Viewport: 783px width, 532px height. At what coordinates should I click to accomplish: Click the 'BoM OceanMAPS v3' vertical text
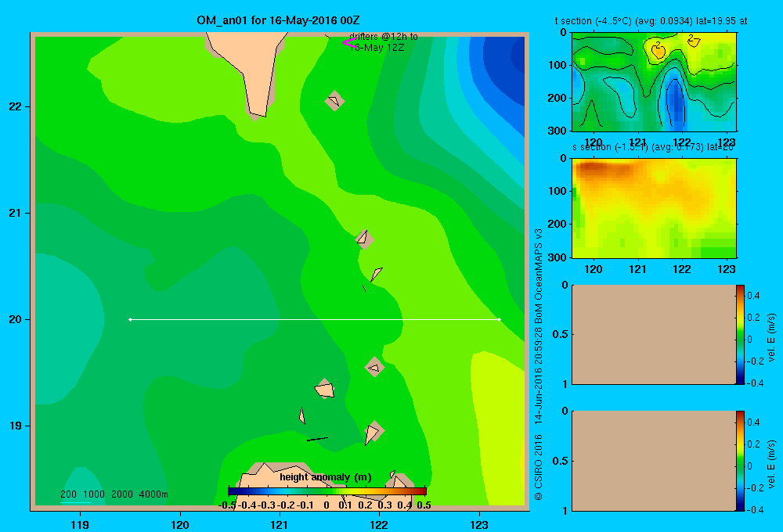[x=539, y=275]
